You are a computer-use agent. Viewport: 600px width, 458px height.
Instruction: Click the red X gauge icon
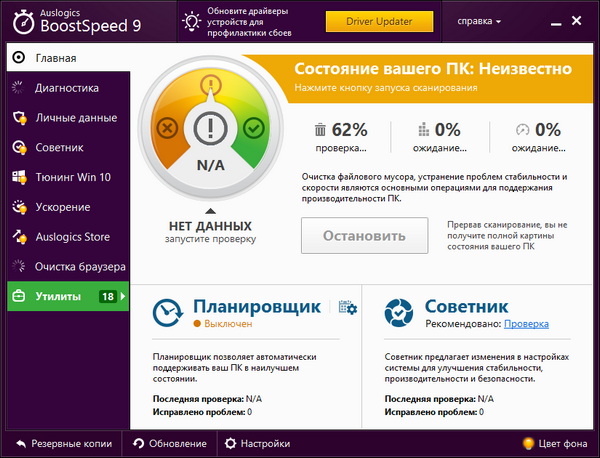[x=167, y=127]
